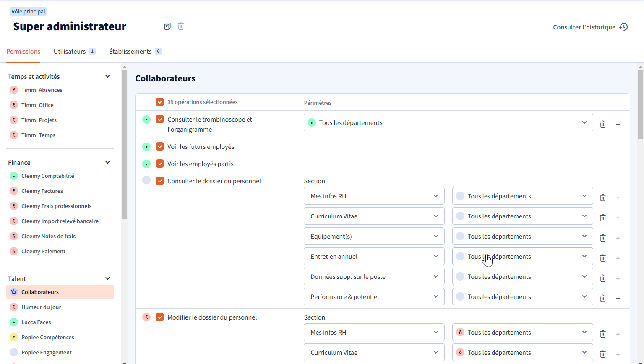Switch to the Utilisateurs tab
The width and height of the screenshot is (644, 364).
[x=74, y=51]
